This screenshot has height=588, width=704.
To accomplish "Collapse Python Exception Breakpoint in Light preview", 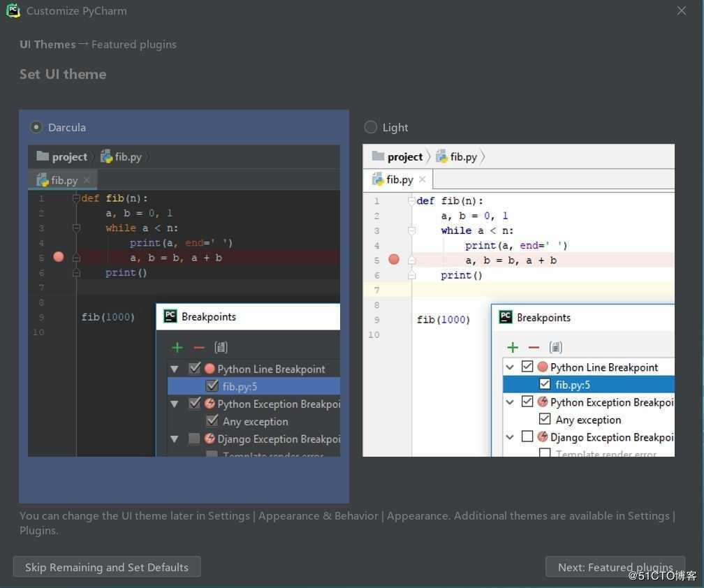I will click(x=510, y=402).
